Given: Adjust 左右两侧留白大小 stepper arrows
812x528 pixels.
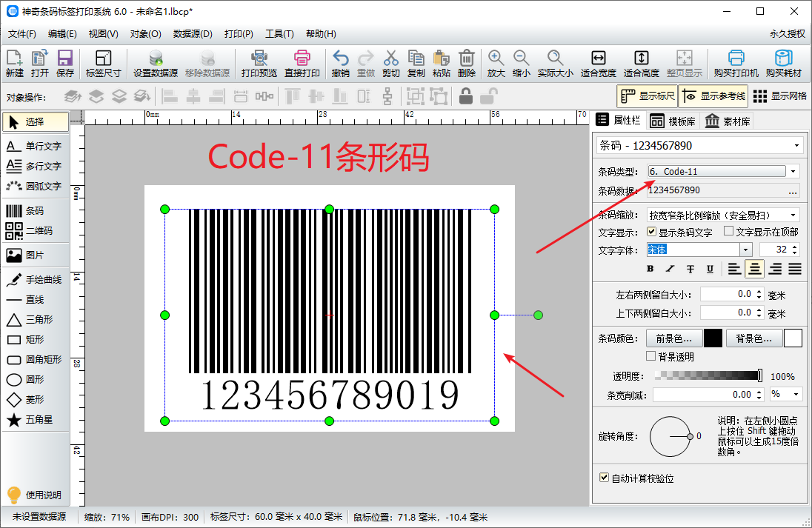Looking at the screenshot, I should [x=759, y=294].
